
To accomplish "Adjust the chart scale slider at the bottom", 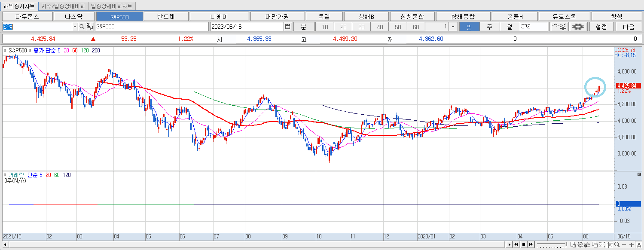I will (552, 244).
